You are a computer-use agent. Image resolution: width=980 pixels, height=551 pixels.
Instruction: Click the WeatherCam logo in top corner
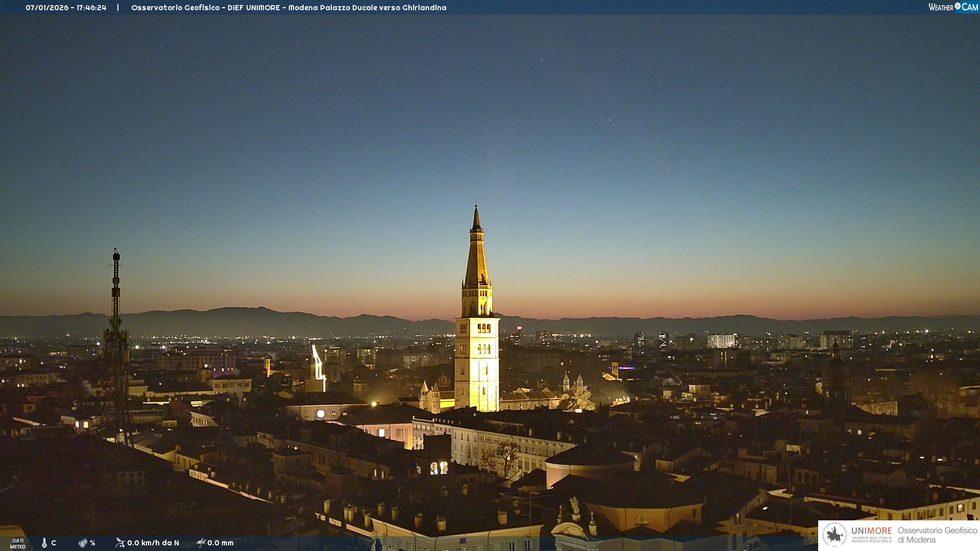pos(952,7)
